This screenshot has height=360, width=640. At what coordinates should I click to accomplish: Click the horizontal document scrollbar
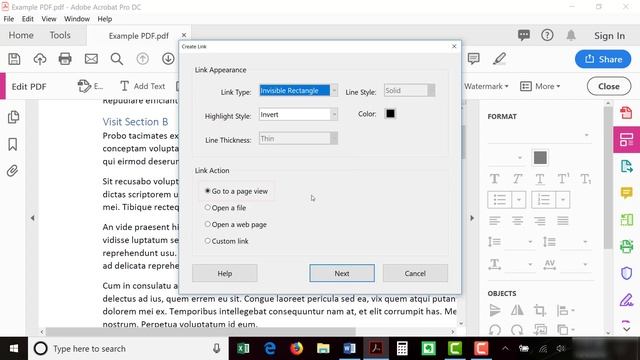click(x=200, y=331)
